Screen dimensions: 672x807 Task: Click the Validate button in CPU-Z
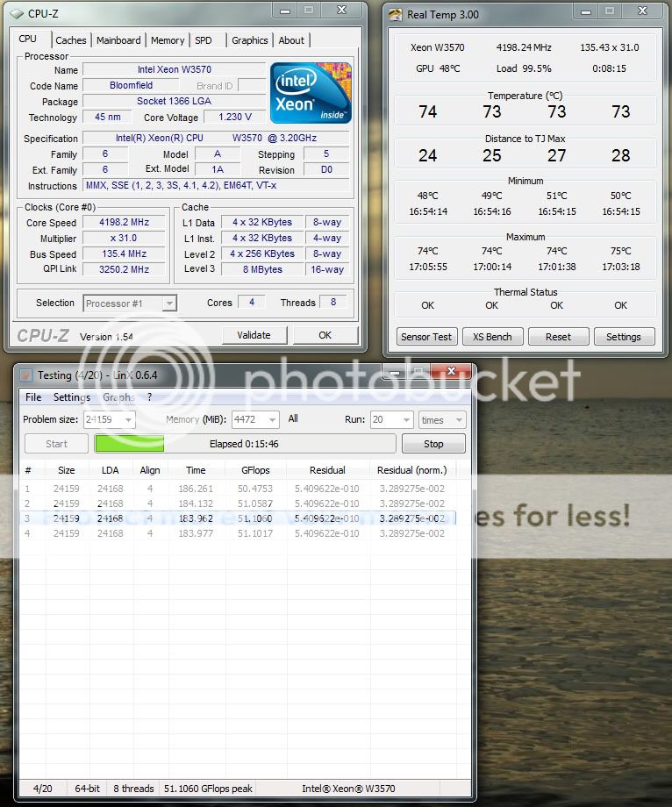254,335
